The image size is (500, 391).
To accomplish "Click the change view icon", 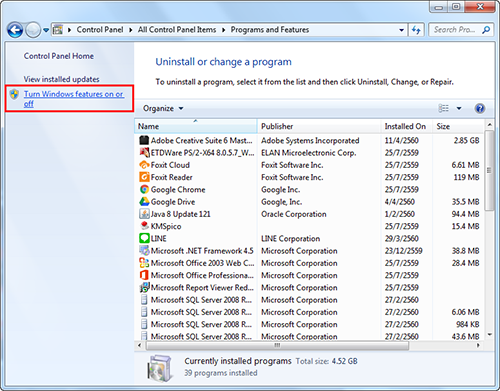I will pos(443,108).
